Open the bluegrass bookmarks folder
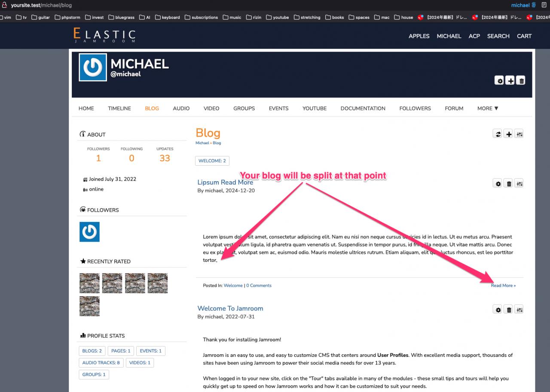Image resolution: width=550 pixels, height=392 pixels. click(122, 17)
